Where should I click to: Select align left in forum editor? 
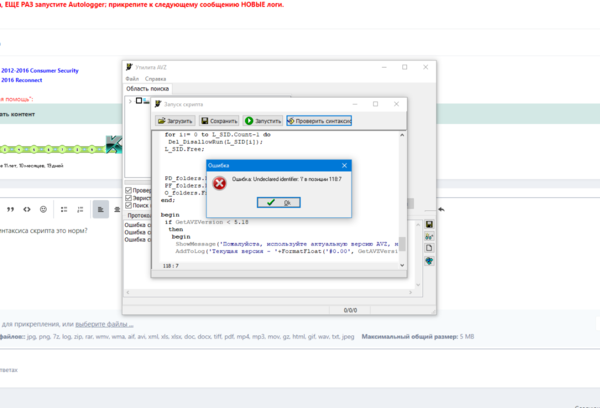pyautogui.click(x=101, y=209)
